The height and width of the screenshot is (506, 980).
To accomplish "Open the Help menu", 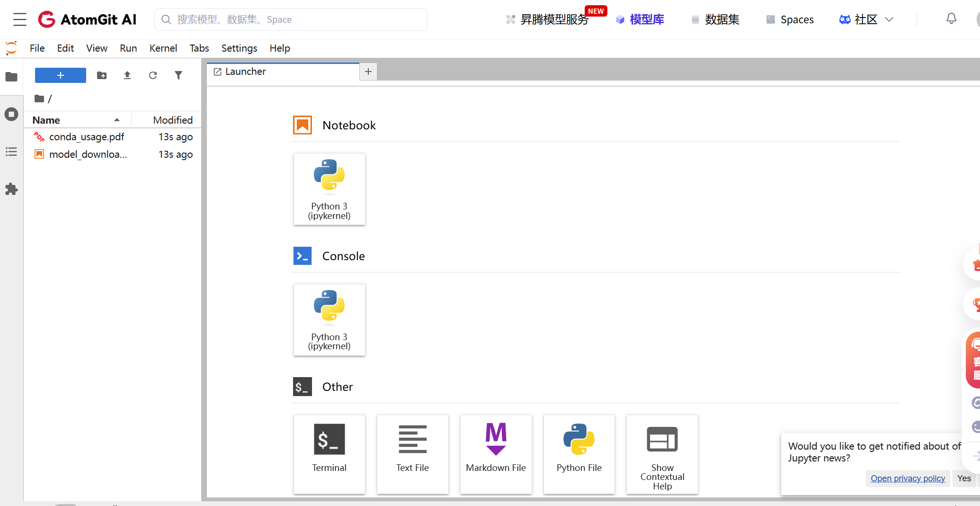I will [x=280, y=48].
